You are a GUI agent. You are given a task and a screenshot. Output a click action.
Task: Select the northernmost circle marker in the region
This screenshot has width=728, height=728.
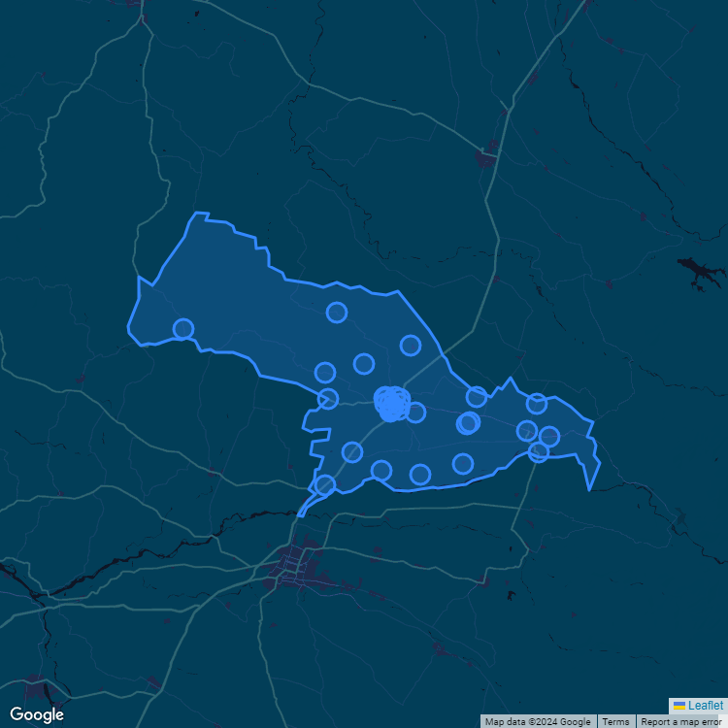(x=337, y=313)
